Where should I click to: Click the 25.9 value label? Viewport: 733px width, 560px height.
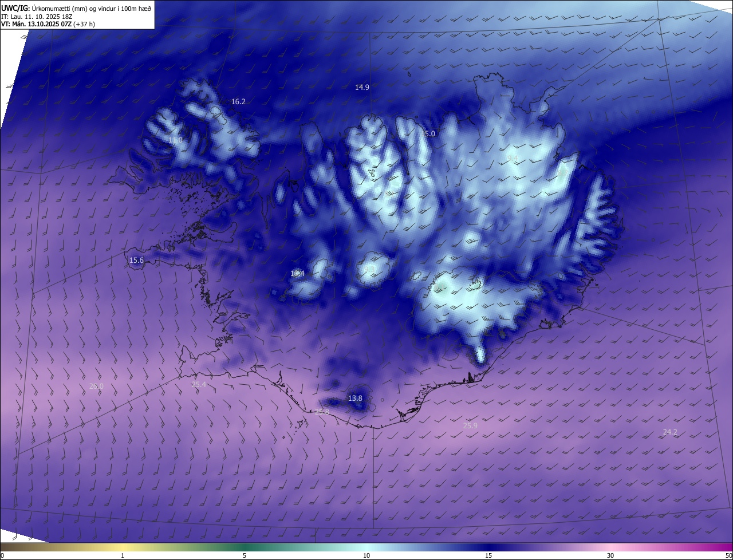tap(470, 426)
